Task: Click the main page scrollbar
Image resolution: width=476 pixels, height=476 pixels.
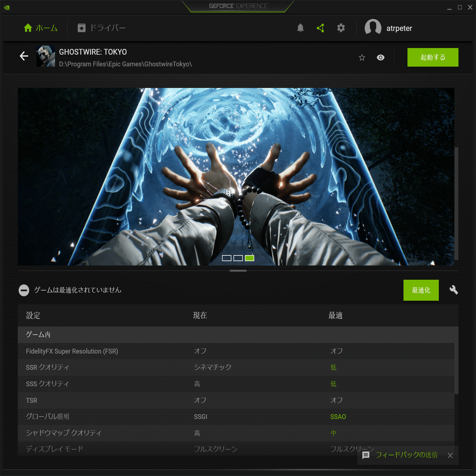Action: 456,203
